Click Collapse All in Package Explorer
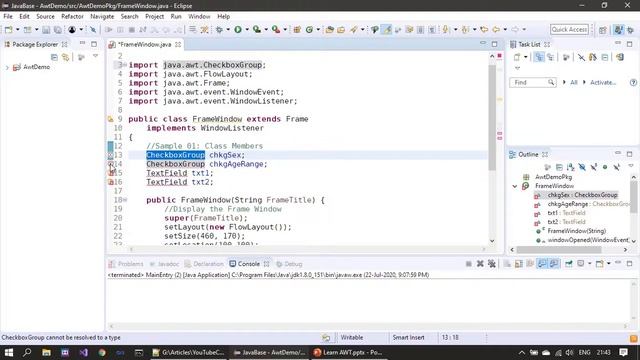Screen dimensions: 640x360 [54, 57]
